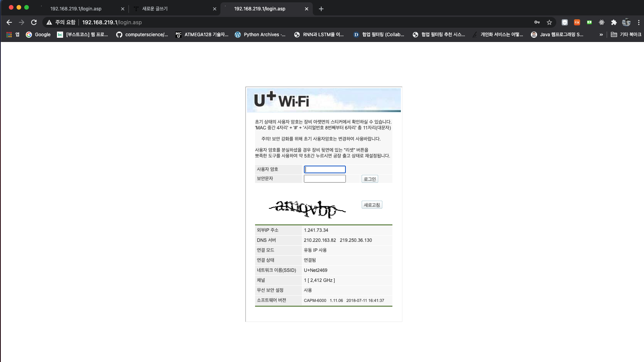Select the external IP 1.241.73.34
644x362 pixels.
316,230
